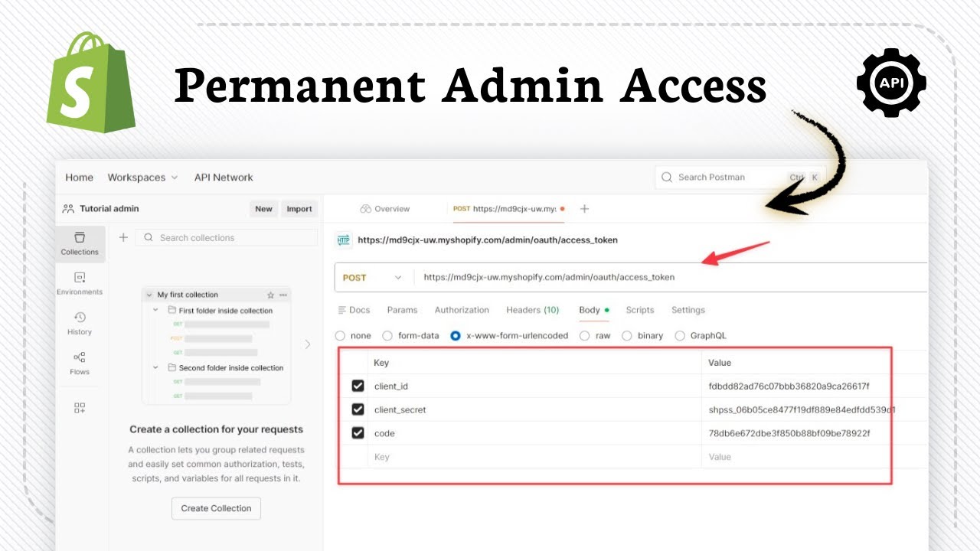Image resolution: width=980 pixels, height=551 pixels.
Task: Click the new tab plus icon
Action: click(584, 209)
